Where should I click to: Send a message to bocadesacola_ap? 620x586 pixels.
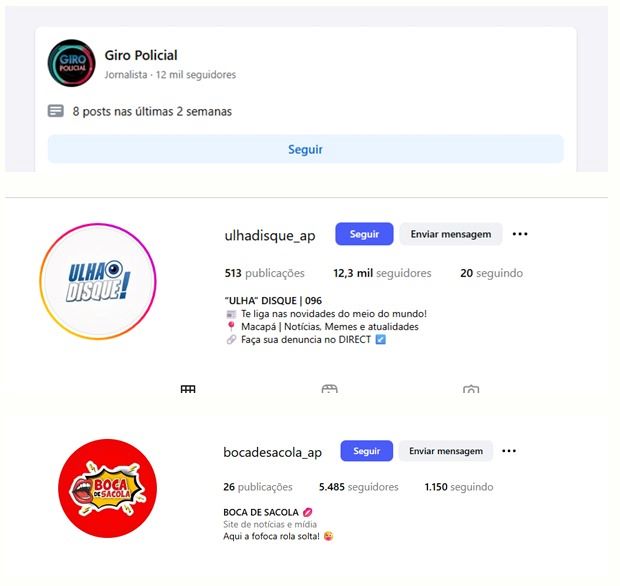(446, 451)
